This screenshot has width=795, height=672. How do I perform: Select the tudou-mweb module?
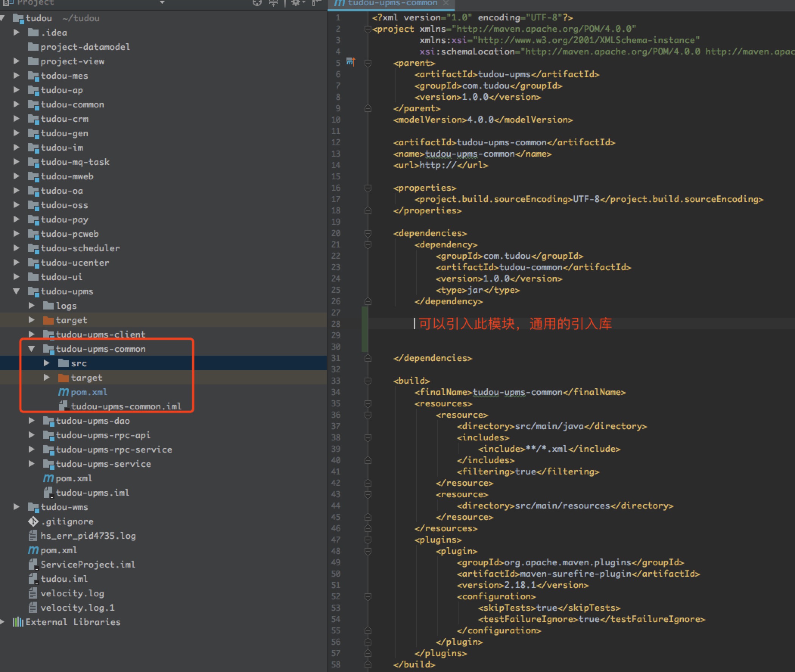[67, 176]
